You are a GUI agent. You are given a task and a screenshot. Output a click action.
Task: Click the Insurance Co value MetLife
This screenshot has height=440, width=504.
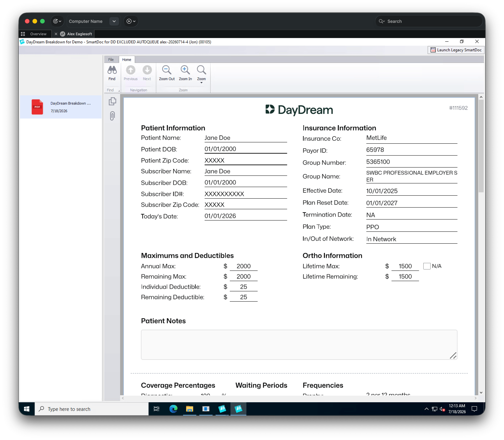point(376,138)
